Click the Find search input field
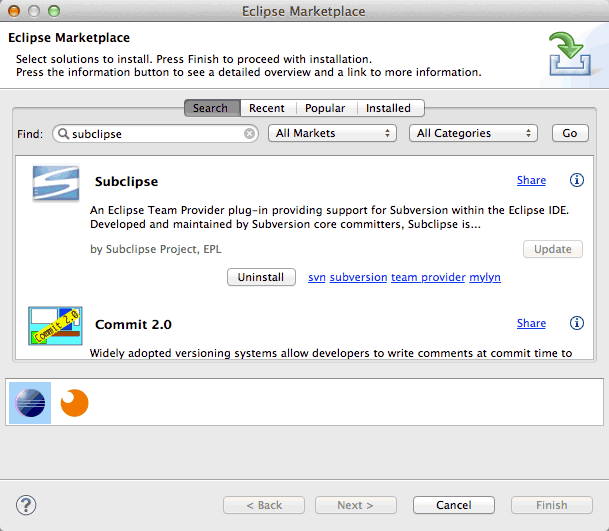 click(x=155, y=134)
